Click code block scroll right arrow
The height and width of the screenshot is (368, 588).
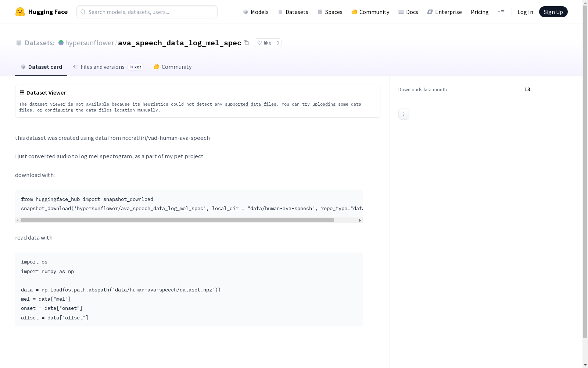point(360,220)
